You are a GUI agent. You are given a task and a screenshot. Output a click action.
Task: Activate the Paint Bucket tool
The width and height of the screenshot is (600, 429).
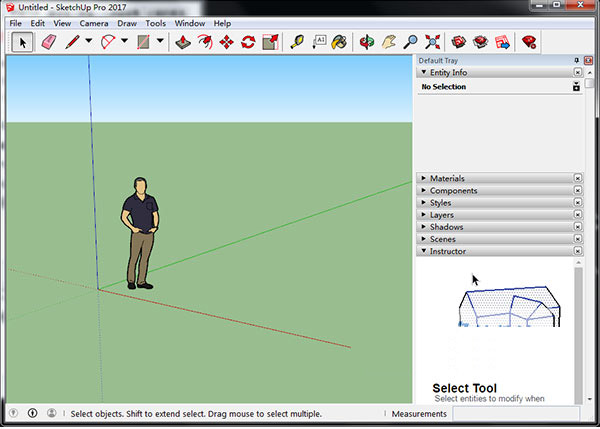[340, 42]
